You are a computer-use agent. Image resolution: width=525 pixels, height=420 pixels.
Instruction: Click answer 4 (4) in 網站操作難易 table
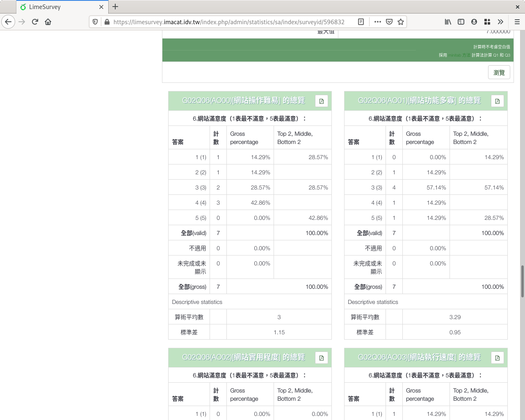201,203
